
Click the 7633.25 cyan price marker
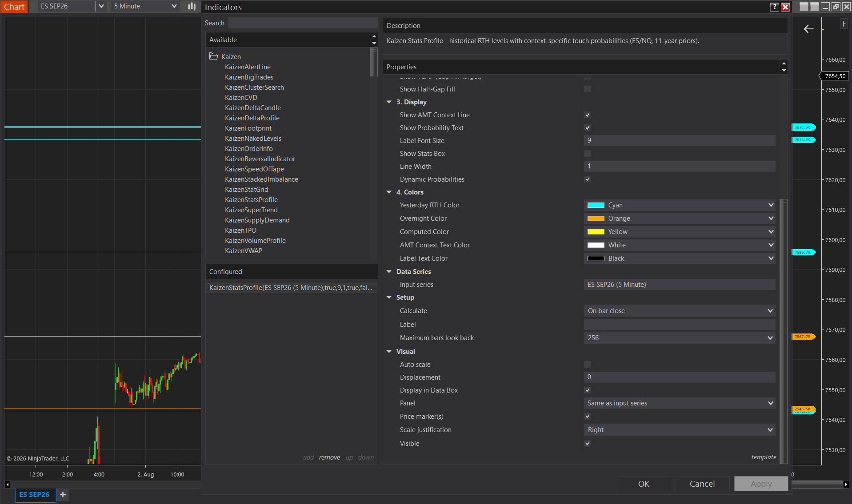pos(804,140)
